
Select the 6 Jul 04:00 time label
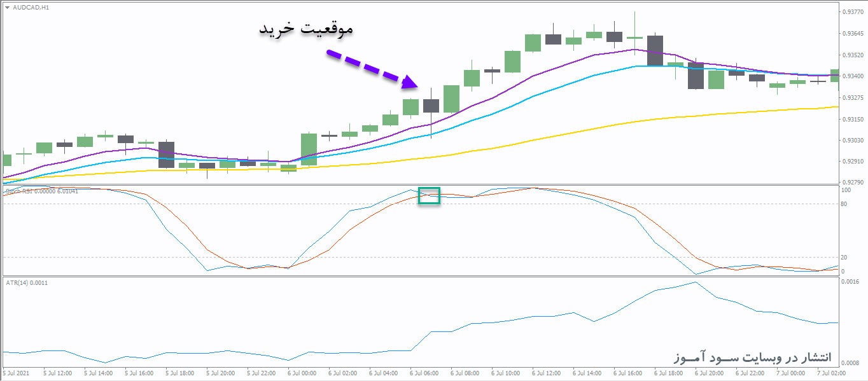tap(383, 373)
